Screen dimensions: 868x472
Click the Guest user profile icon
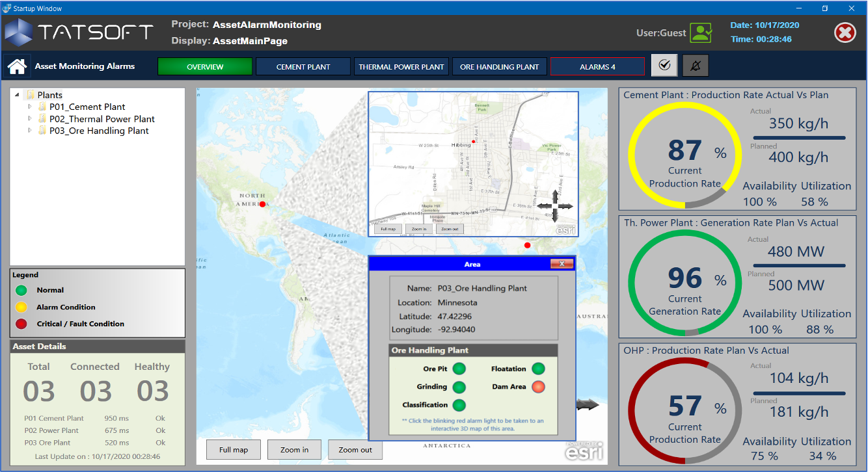701,32
